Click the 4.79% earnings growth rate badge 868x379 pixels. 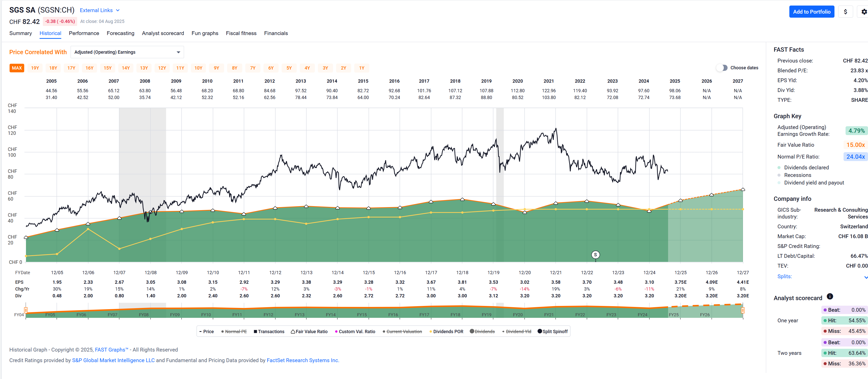(856, 131)
